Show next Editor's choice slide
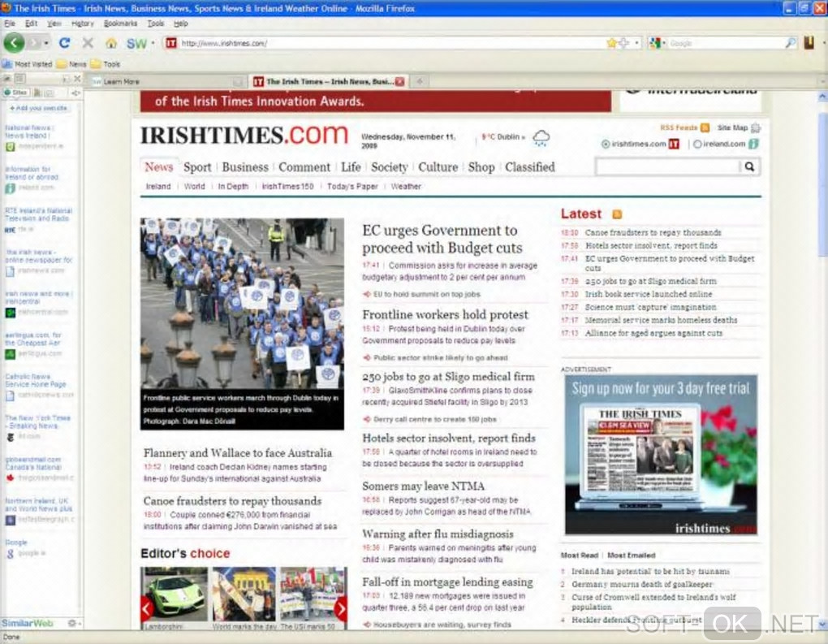The image size is (828, 644). [x=341, y=608]
